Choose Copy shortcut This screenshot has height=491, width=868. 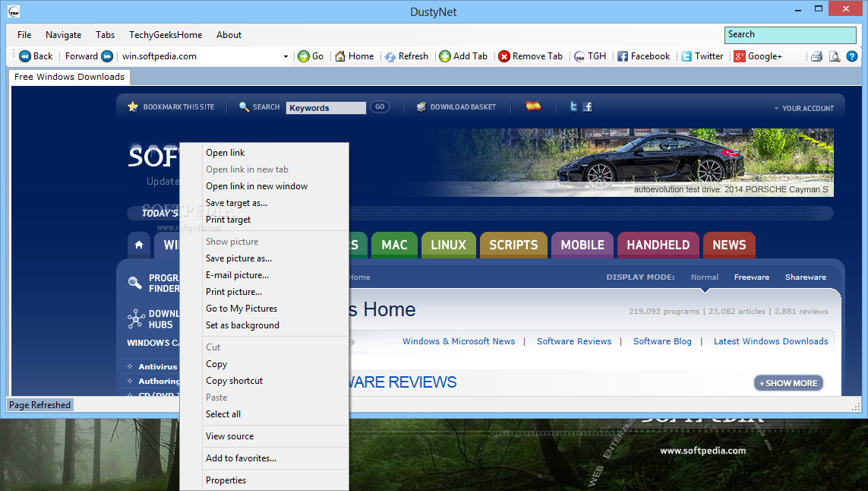pyautogui.click(x=264, y=381)
